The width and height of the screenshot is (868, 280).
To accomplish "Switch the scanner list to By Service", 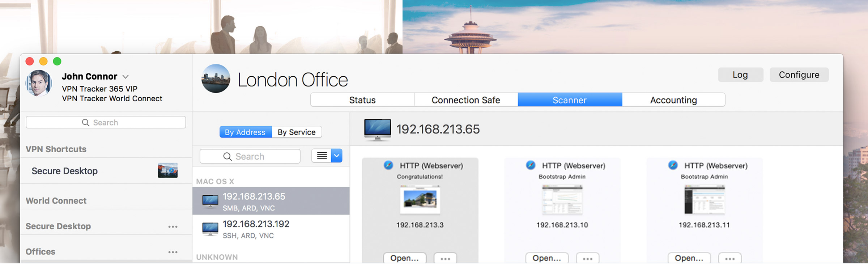I will [x=297, y=132].
